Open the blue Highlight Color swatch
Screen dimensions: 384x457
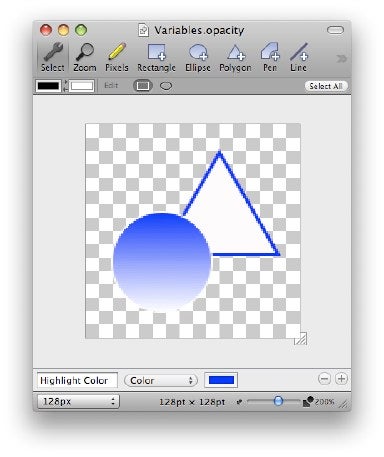pyautogui.click(x=221, y=380)
